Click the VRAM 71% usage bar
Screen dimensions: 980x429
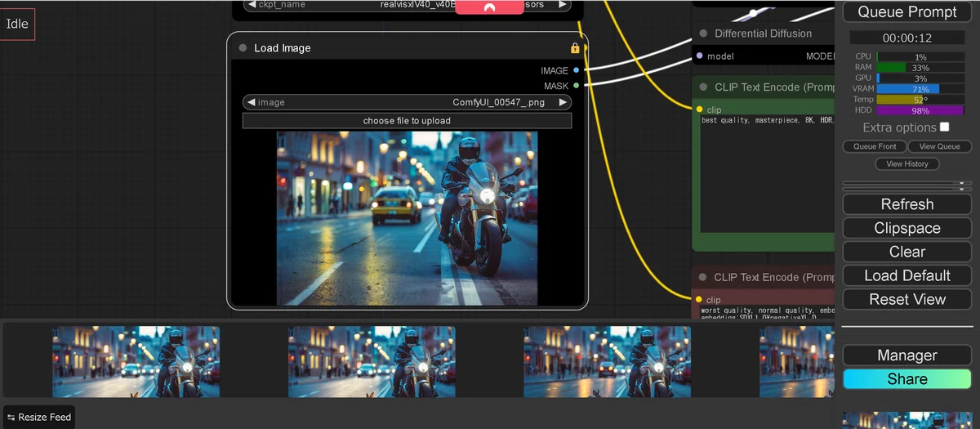click(920, 89)
